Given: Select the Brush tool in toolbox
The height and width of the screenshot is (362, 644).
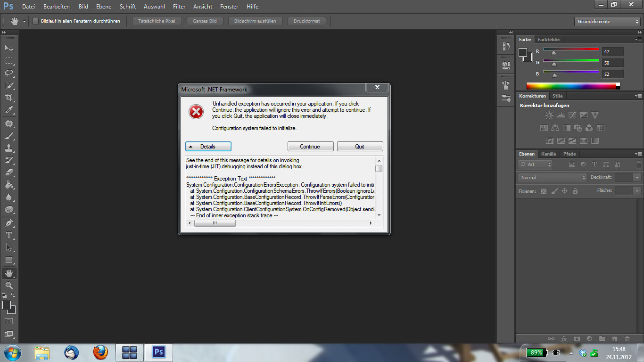Looking at the screenshot, I should click(9, 136).
